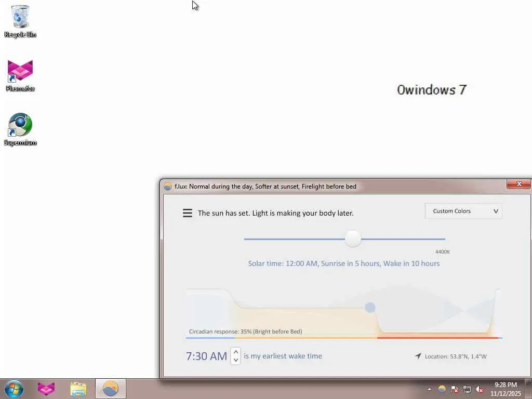Viewport: 532px width, 399px height.
Task: Click the location arrow icon
Action: pyautogui.click(x=418, y=356)
